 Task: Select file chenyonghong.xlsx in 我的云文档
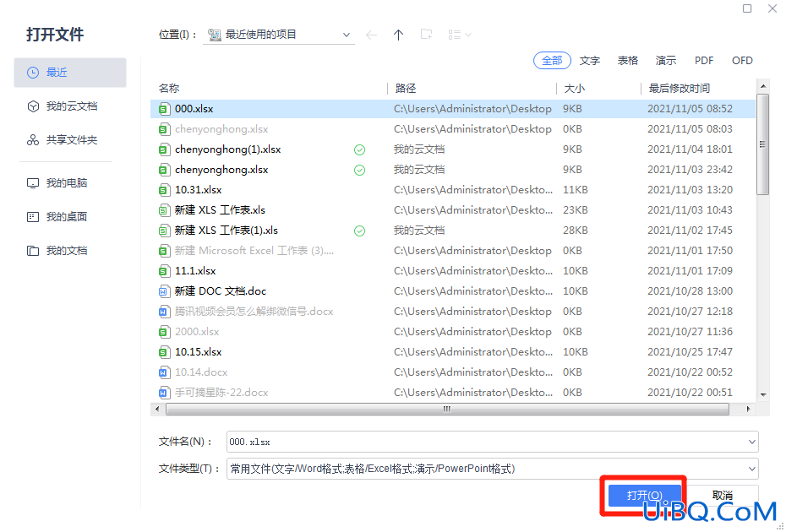coord(453,170)
